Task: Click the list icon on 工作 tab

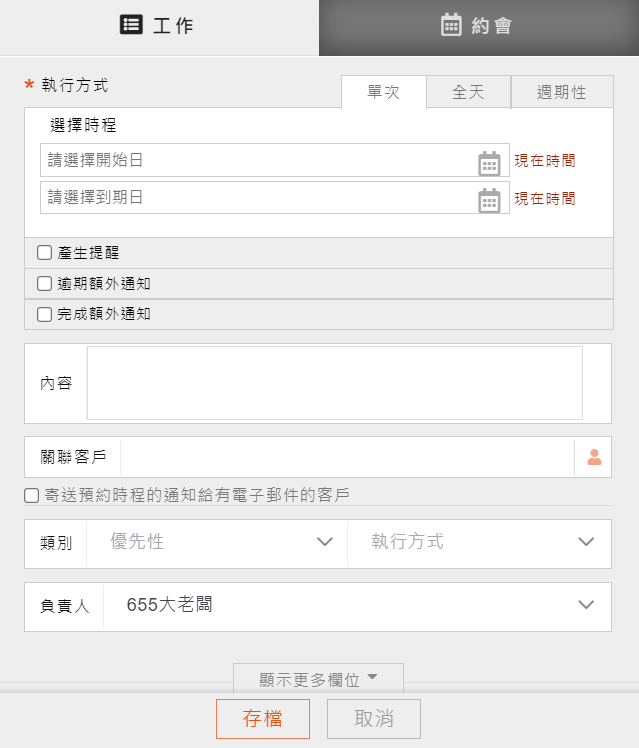Action: (x=131, y=26)
